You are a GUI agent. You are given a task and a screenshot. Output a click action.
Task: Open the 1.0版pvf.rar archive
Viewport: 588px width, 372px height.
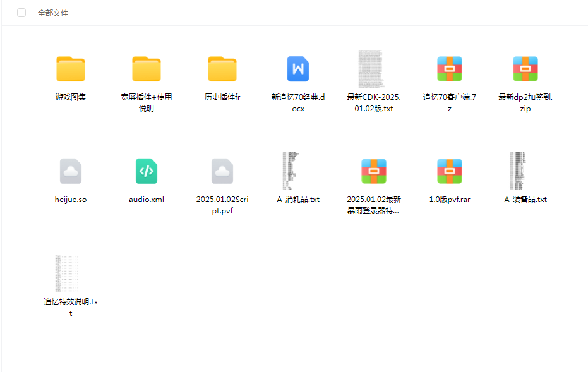pyautogui.click(x=449, y=171)
